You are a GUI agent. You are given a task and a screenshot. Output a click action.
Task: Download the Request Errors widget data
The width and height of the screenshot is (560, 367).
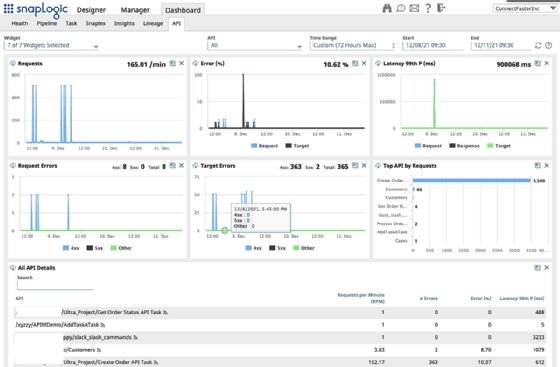pos(13,166)
